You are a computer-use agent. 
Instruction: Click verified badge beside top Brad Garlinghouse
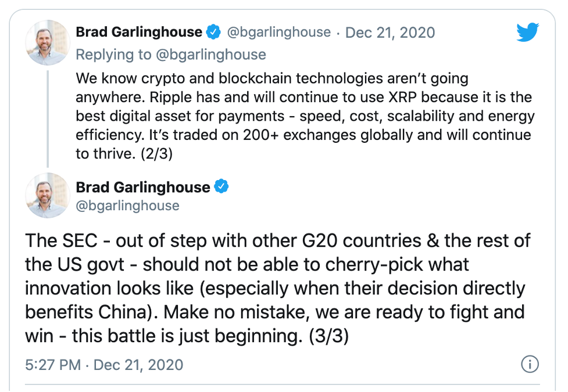coord(213,32)
